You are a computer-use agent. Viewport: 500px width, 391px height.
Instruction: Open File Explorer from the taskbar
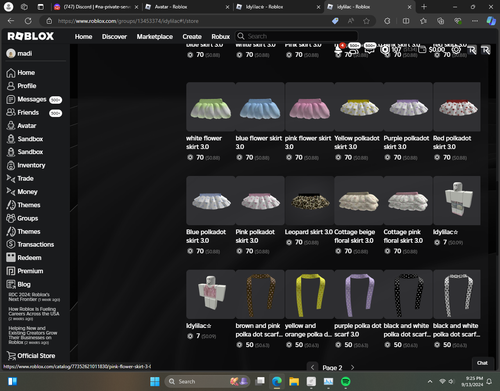[294, 381]
